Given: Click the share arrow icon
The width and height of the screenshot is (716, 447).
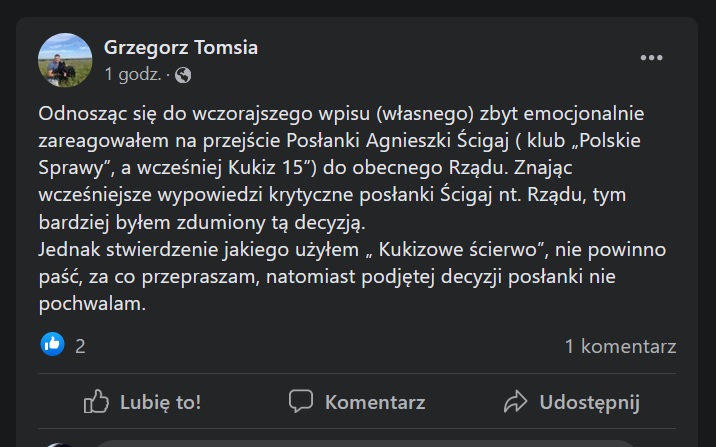Looking at the screenshot, I should [x=516, y=402].
